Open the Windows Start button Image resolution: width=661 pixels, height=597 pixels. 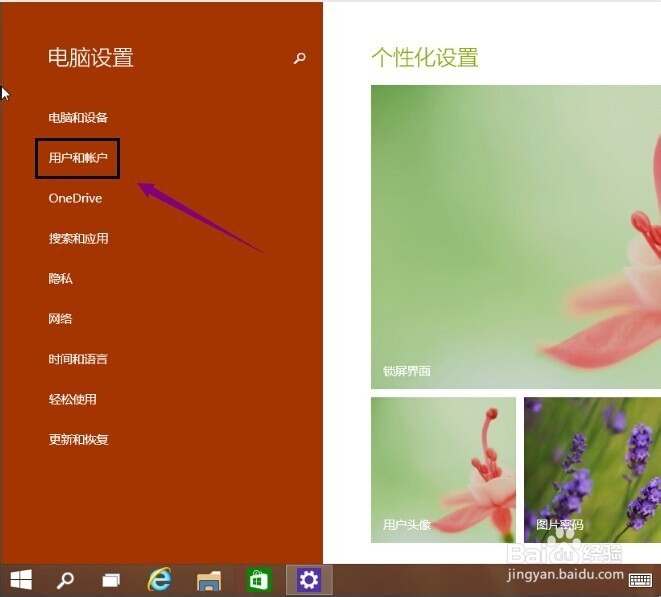pos(21,580)
